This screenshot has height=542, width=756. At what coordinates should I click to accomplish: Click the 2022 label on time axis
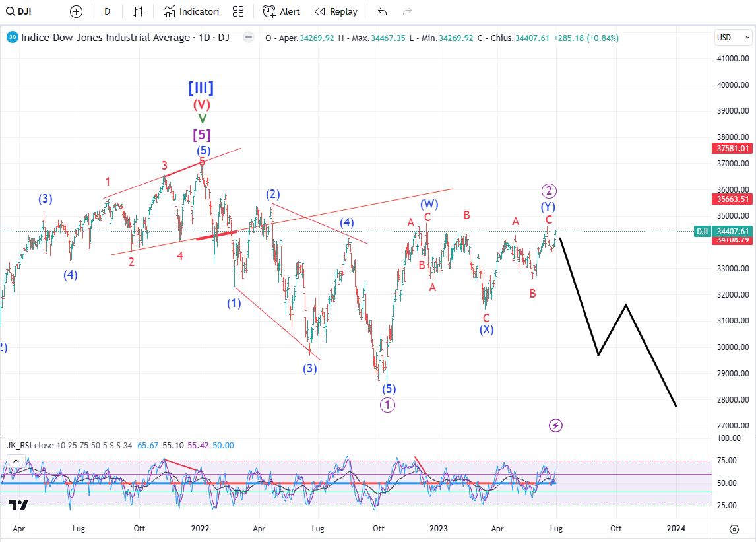pyautogui.click(x=200, y=529)
